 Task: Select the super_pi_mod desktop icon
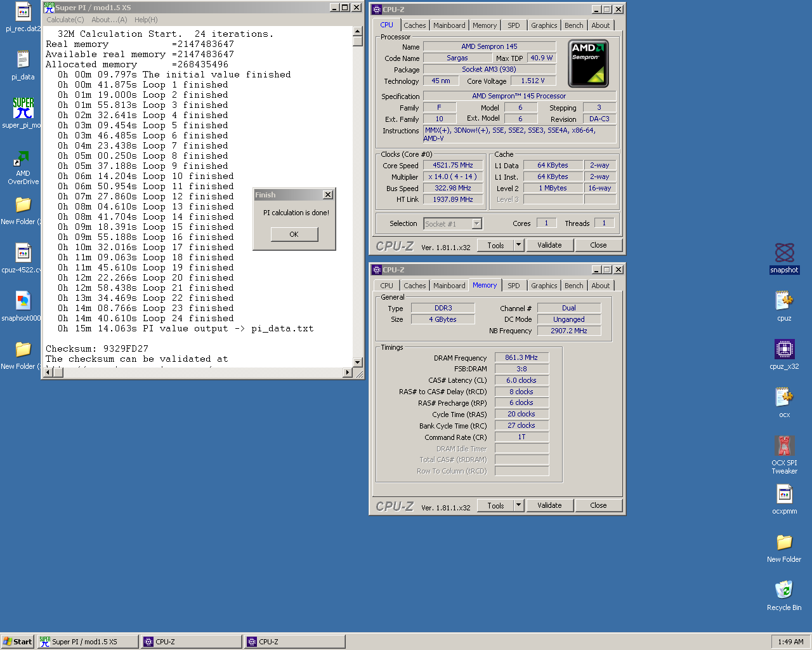tap(23, 108)
